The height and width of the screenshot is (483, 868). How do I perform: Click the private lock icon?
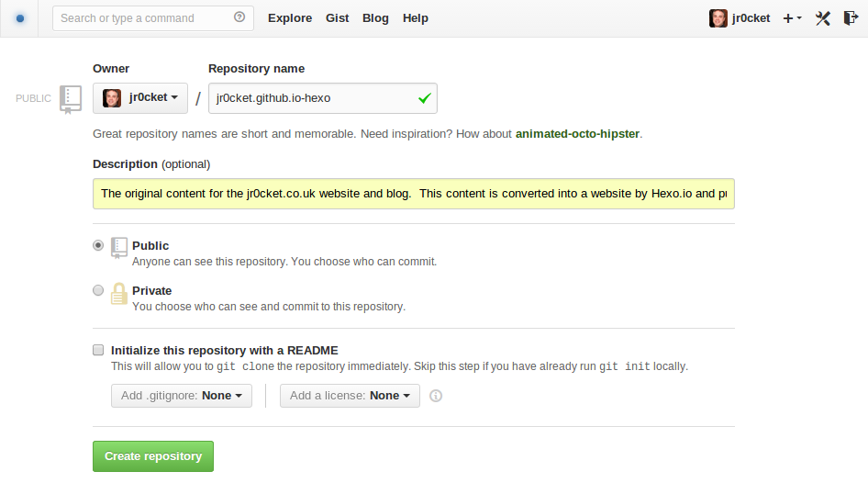point(119,293)
